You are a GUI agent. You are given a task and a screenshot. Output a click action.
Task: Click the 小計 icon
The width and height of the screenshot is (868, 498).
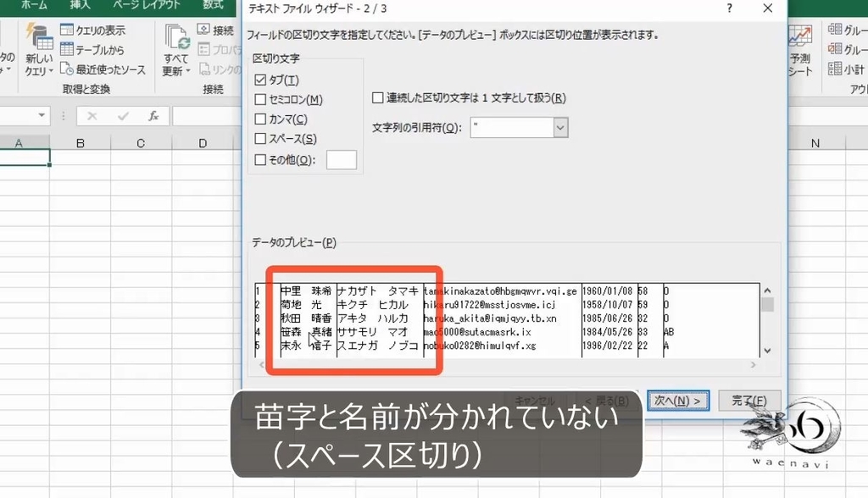835,69
